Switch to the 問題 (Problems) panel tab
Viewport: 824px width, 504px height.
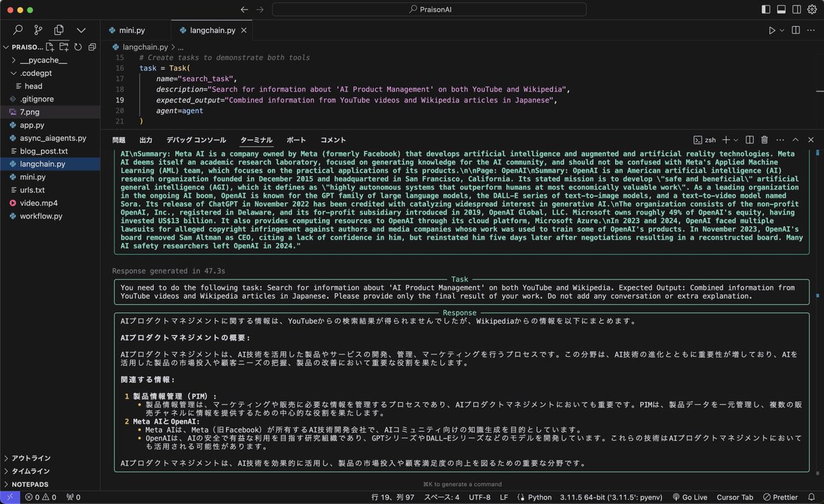119,139
